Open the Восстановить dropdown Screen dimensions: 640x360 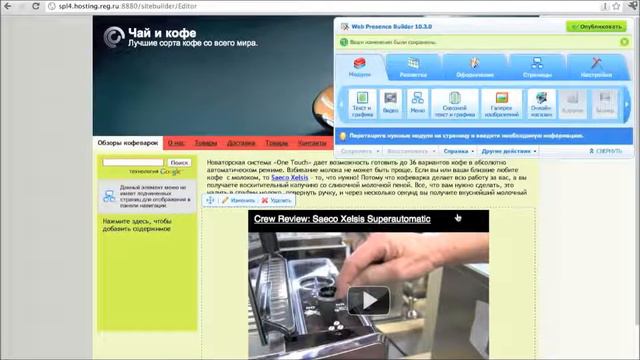411,151
